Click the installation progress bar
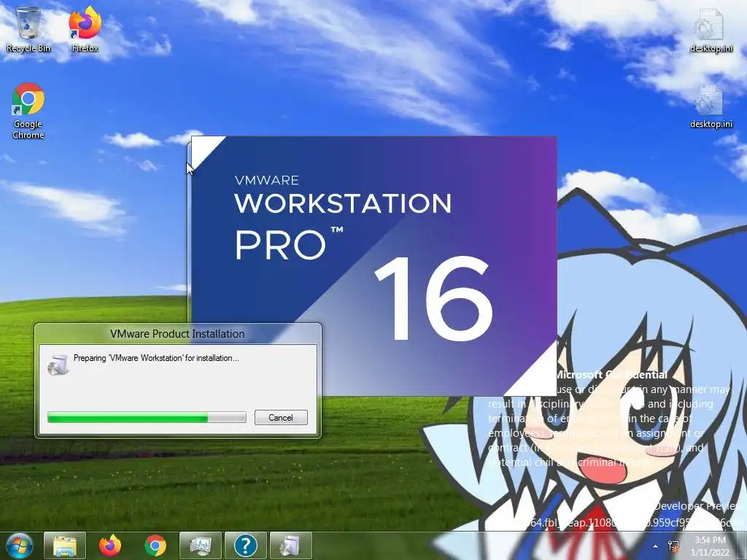 (x=147, y=418)
